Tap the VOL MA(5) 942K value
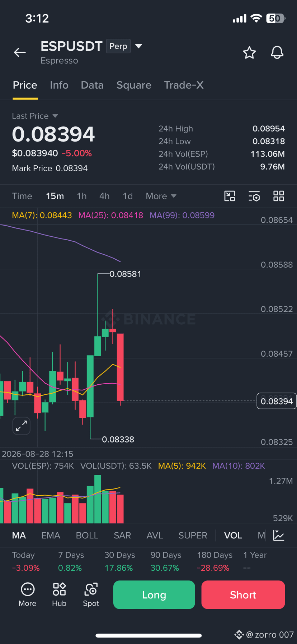The image size is (297, 644). 182,466
